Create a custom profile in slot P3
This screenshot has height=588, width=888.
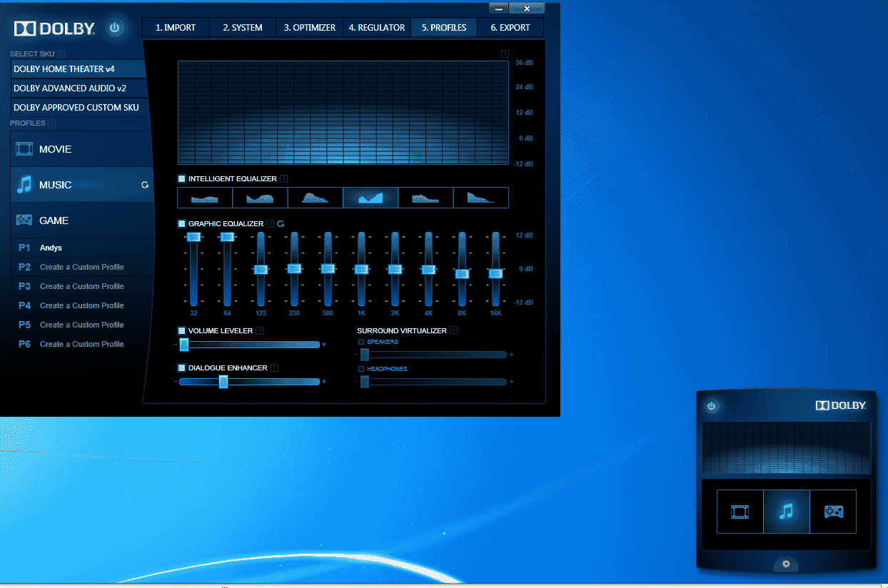82,286
